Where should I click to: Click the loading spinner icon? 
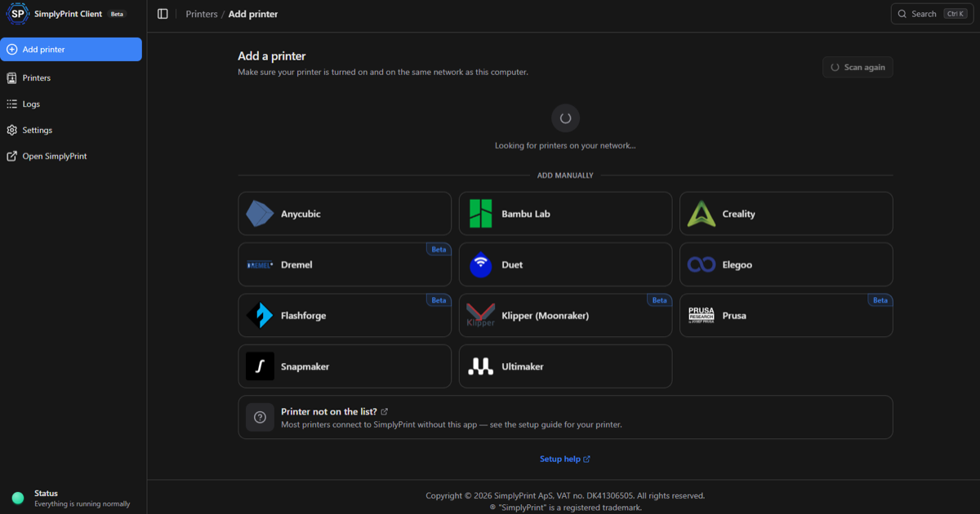(x=565, y=118)
